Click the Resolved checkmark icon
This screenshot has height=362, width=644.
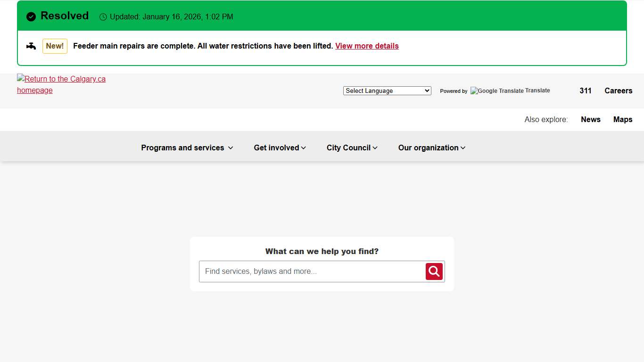[x=31, y=16]
